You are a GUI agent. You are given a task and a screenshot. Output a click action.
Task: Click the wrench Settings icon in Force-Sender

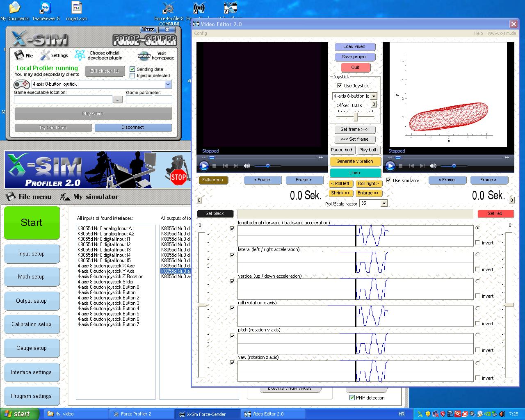click(x=45, y=55)
